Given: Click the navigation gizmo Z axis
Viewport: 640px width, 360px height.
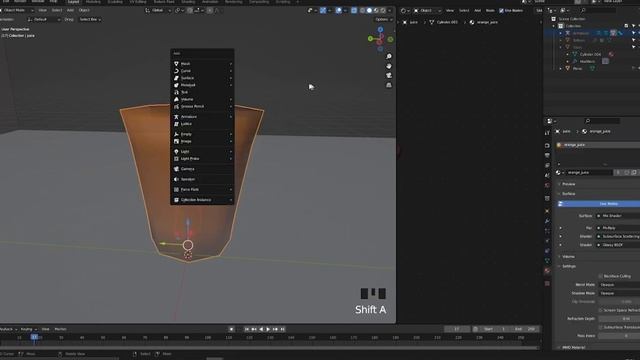Looking at the screenshot, I should pos(380,30).
